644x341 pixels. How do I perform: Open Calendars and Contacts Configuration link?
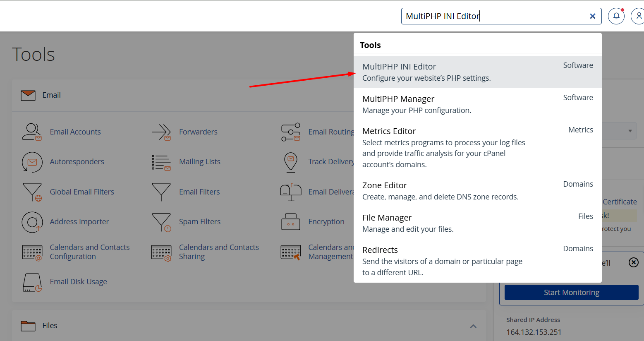point(90,252)
